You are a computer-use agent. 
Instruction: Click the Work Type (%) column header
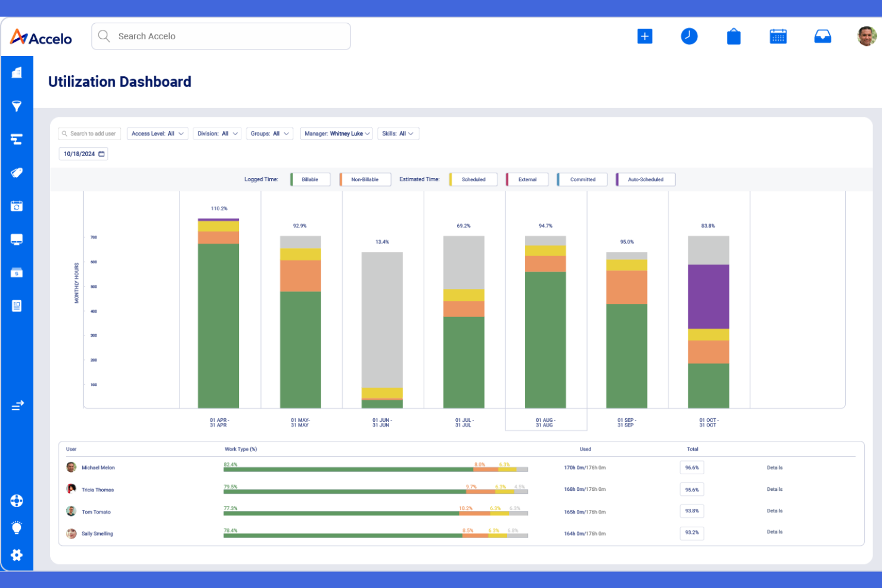(x=241, y=449)
